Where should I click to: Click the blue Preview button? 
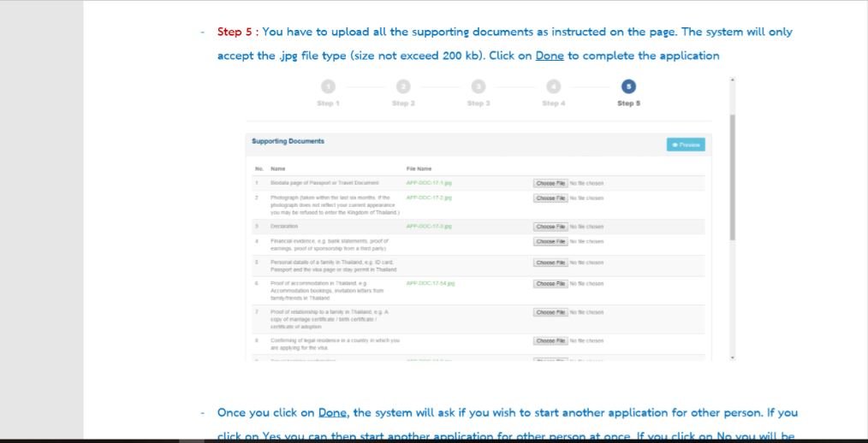[686, 145]
